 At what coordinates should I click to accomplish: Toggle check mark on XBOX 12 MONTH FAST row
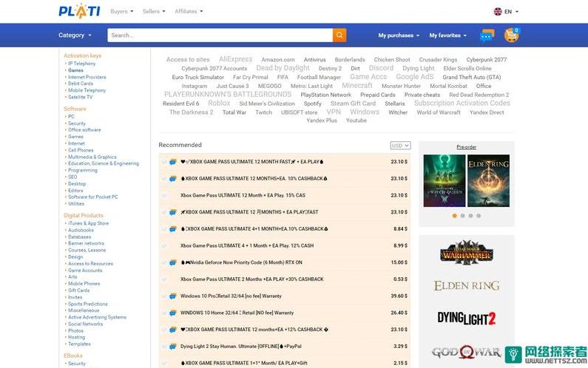(164, 162)
